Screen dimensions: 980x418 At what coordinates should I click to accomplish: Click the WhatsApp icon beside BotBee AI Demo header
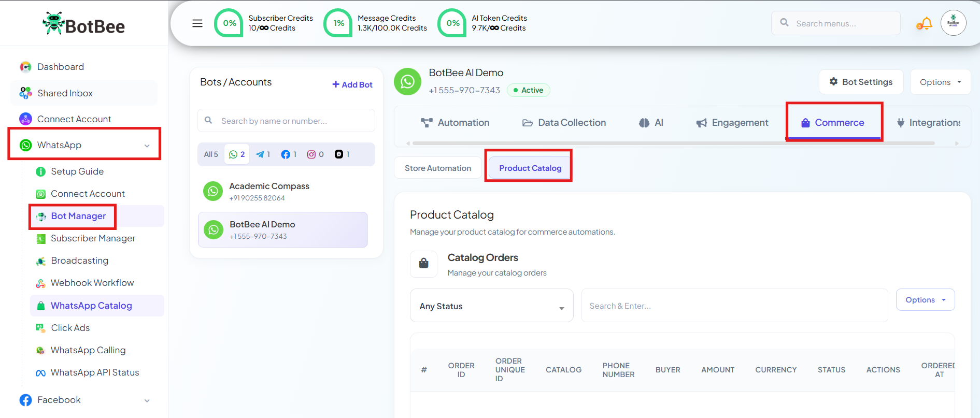click(407, 81)
